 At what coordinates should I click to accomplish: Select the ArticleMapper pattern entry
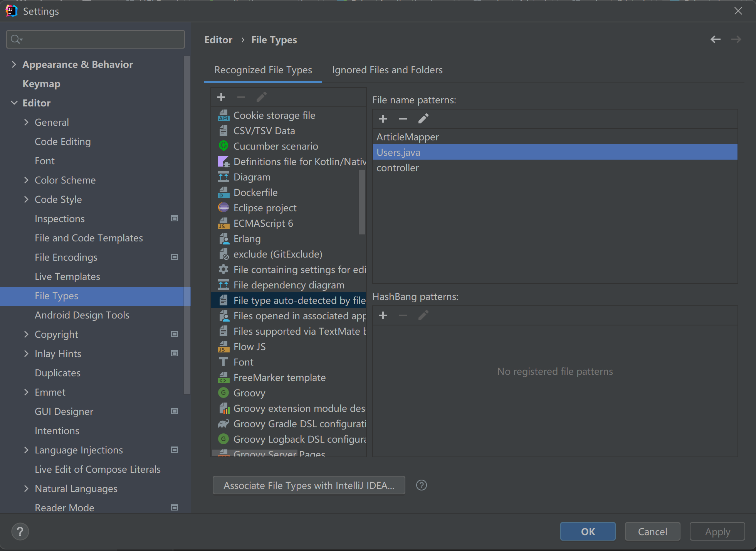pos(407,137)
